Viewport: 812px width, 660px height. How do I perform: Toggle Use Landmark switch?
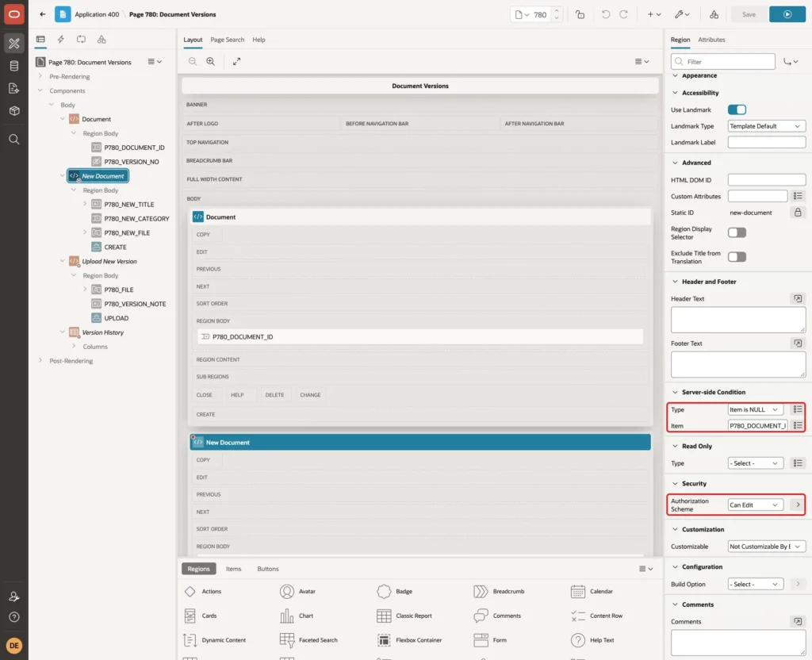pyautogui.click(x=737, y=109)
